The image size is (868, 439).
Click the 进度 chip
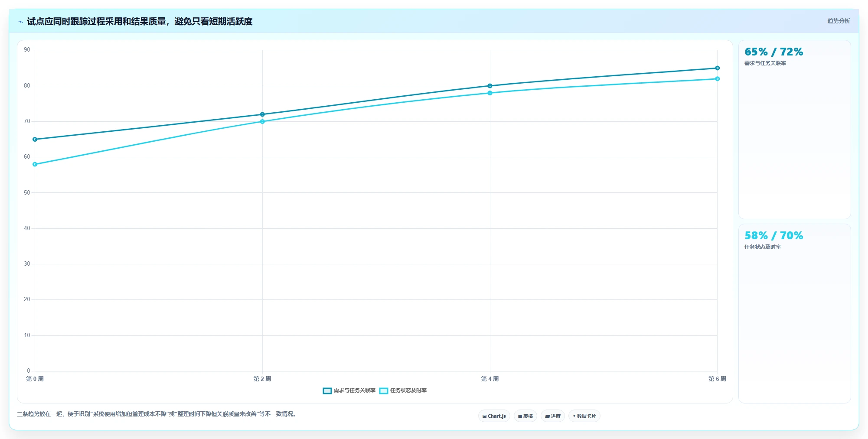pos(553,416)
